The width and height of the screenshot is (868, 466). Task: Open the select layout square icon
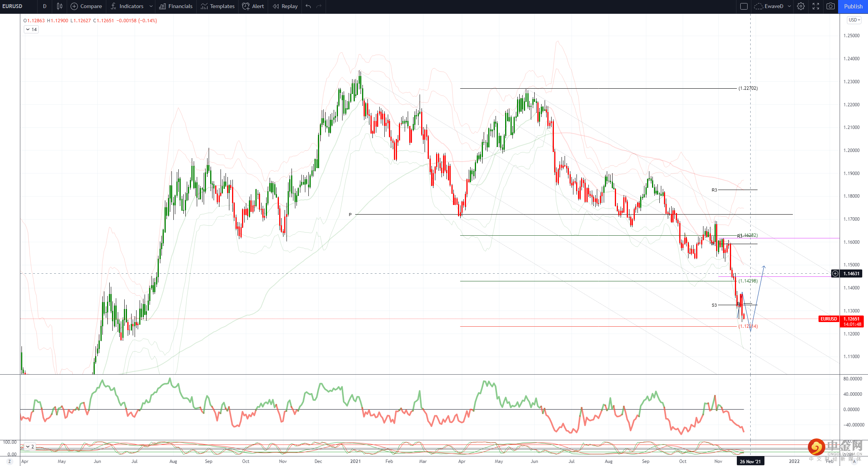click(x=744, y=6)
